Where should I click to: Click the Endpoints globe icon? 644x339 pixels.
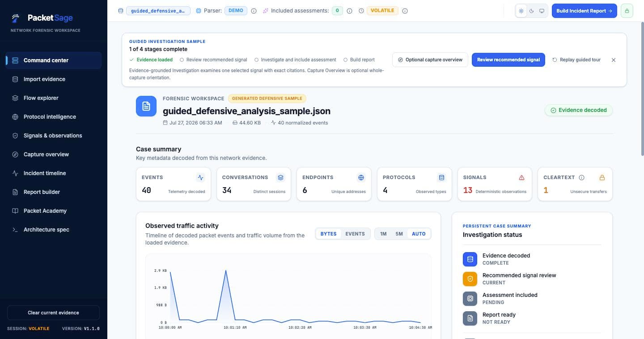[361, 178]
